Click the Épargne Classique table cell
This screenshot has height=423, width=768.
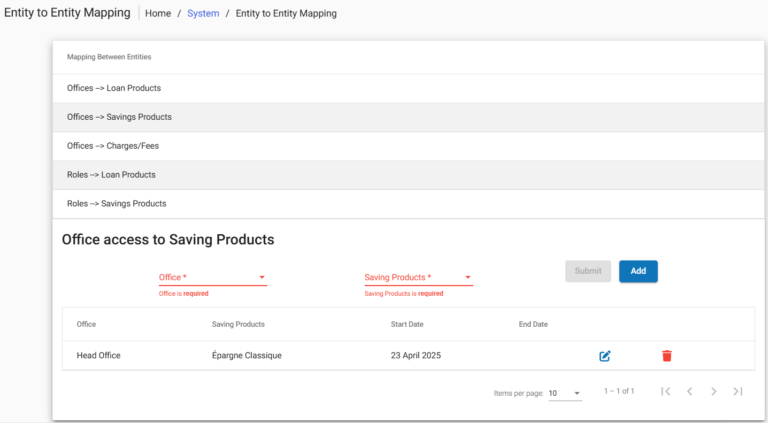pos(247,356)
